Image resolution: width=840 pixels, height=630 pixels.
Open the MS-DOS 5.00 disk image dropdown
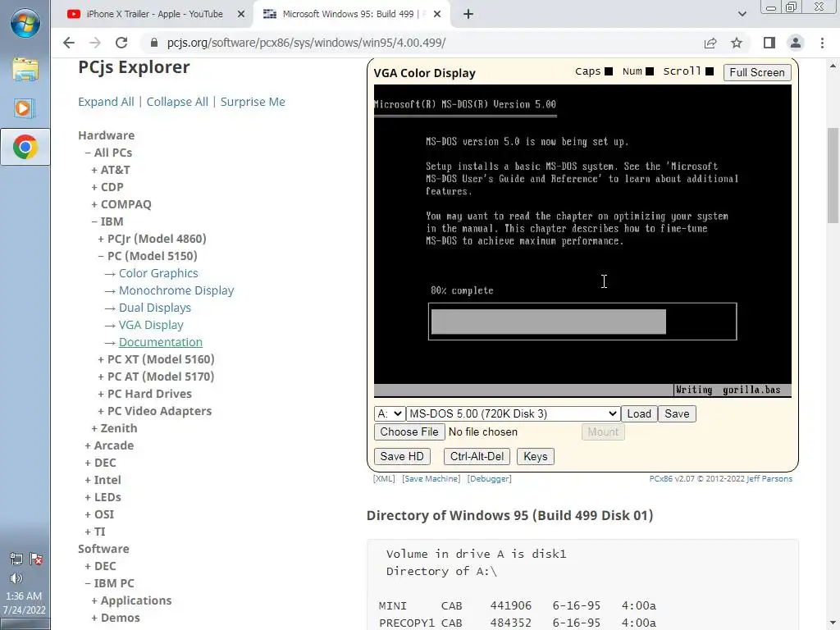[x=513, y=413]
